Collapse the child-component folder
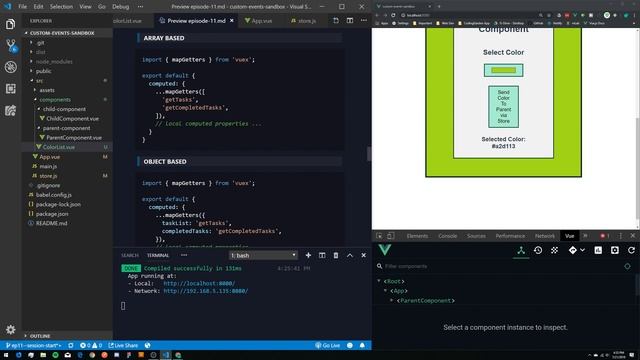The width and height of the screenshot is (640, 360). point(64,109)
